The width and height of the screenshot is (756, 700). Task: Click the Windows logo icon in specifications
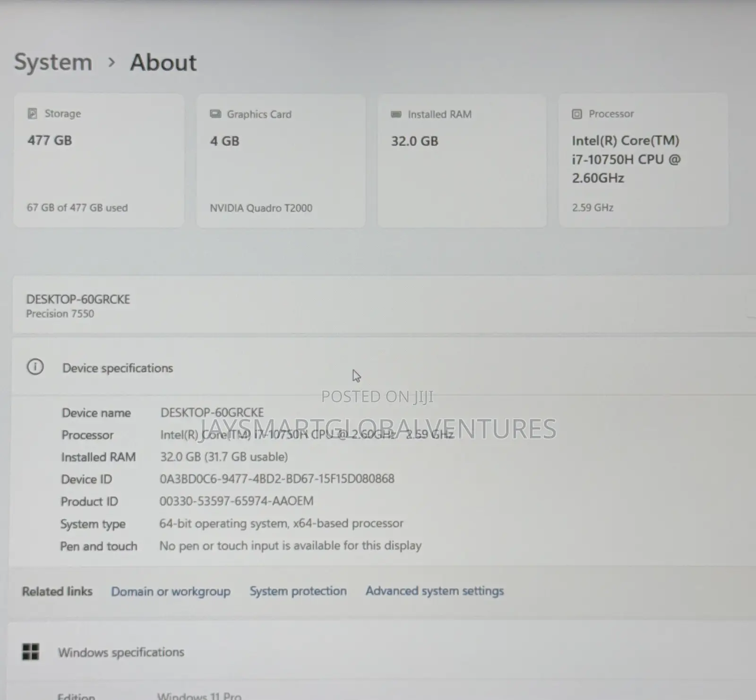pyautogui.click(x=31, y=652)
